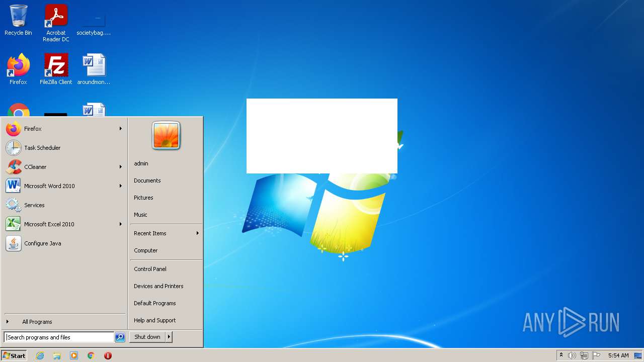Launch FileZilla Client from desktop
Screen dimensions: 644x362
[x=56, y=69]
